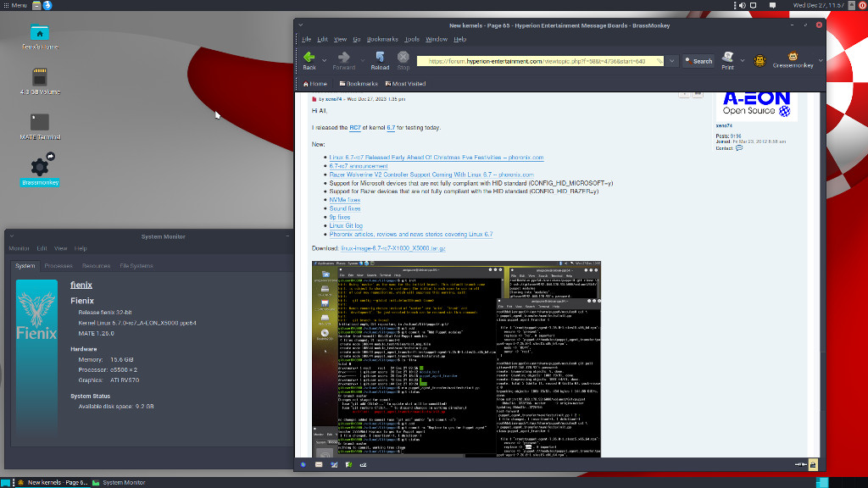
Task: Open the address book icon in status bar
Action: click(x=348, y=465)
